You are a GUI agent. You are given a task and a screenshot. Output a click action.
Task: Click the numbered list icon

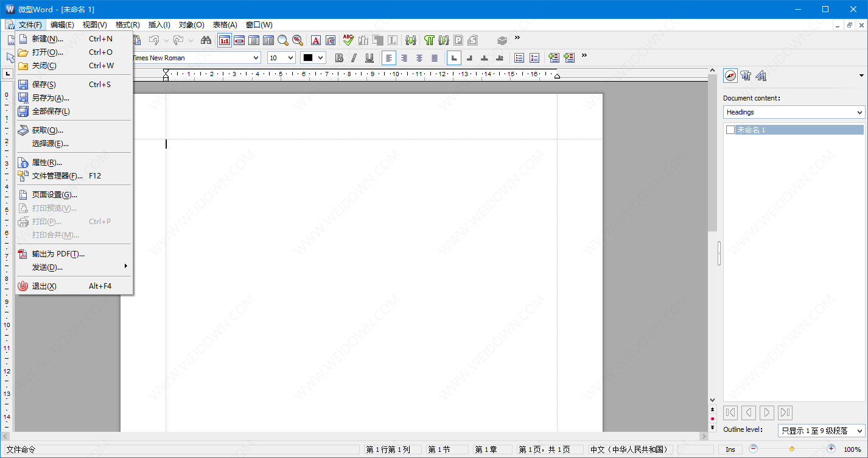[534, 58]
